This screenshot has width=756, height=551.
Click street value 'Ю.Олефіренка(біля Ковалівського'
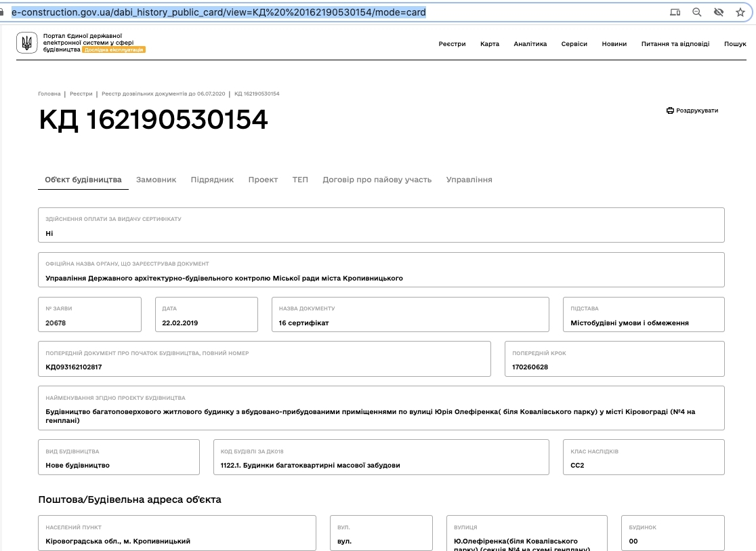pos(516,542)
